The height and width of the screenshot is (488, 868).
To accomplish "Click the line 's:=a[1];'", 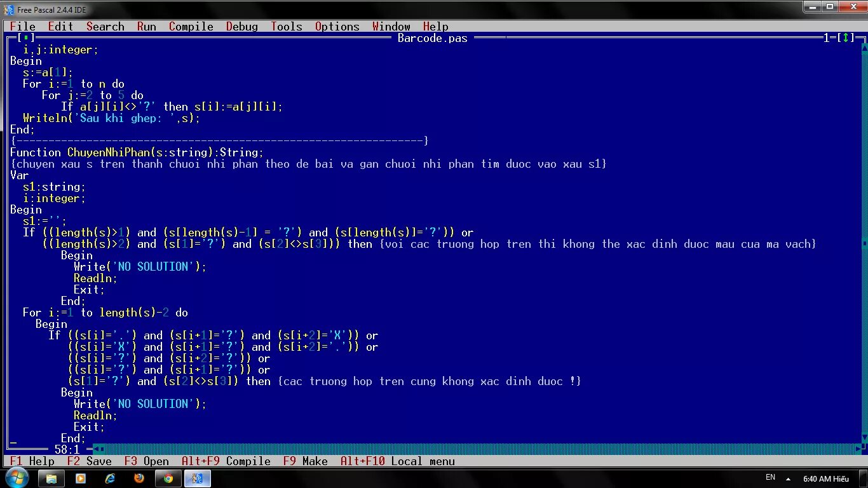I will pos(48,72).
